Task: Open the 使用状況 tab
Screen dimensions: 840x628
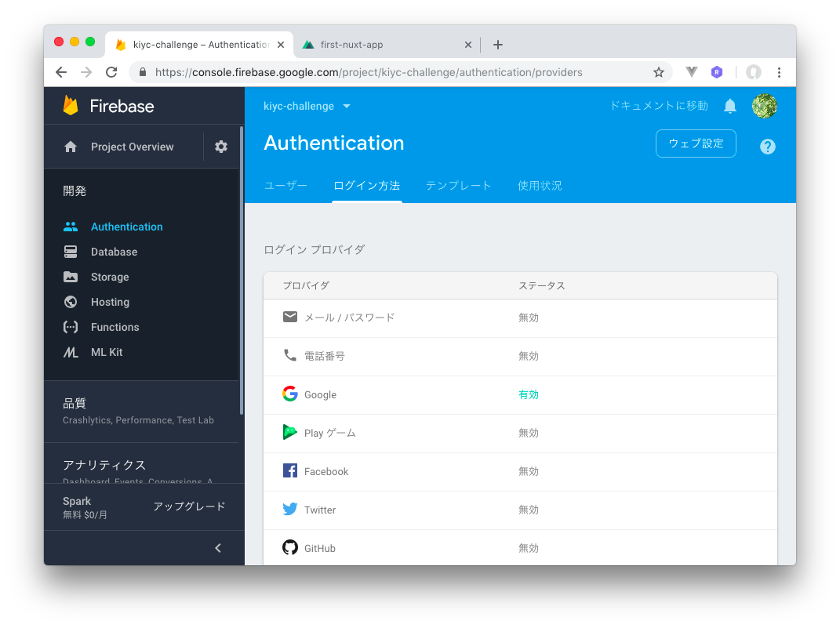Action: [540, 186]
